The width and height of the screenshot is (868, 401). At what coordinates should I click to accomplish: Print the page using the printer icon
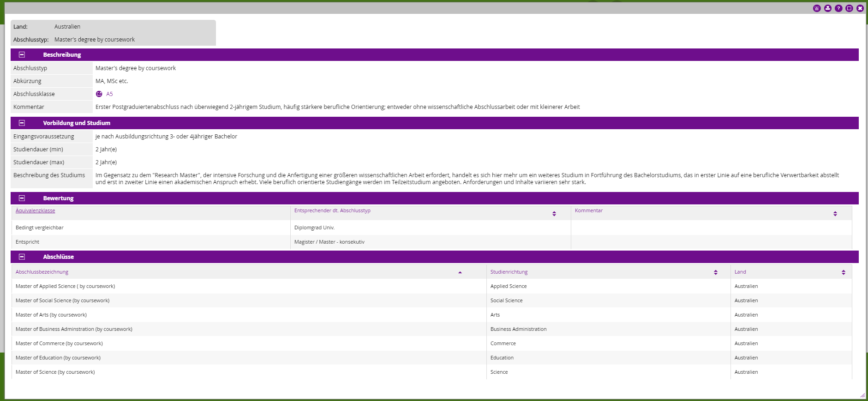[x=828, y=8]
